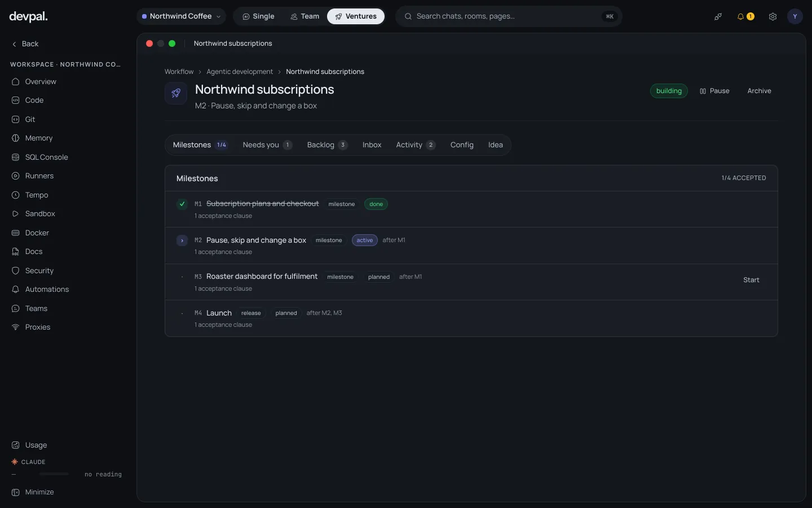Open the Teams chat icon

coord(16,309)
